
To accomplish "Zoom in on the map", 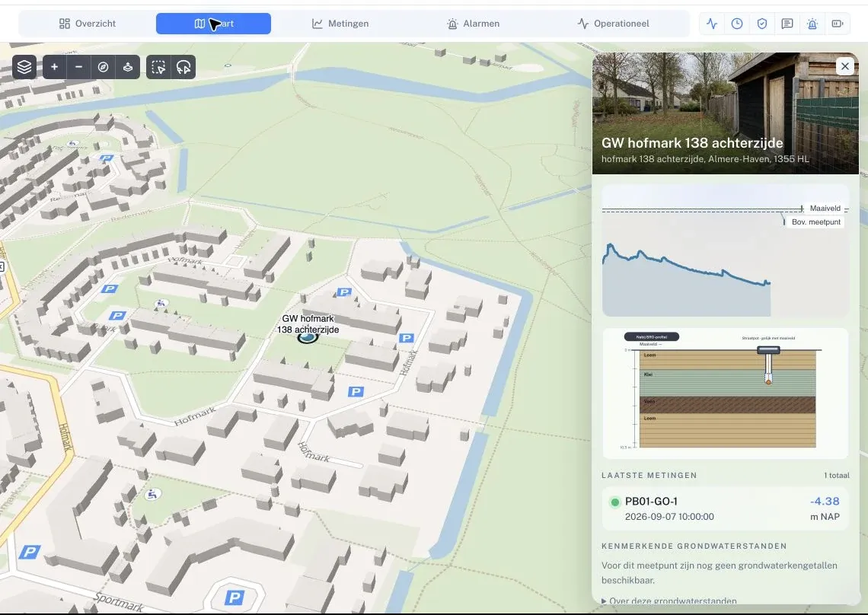I will (54, 67).
